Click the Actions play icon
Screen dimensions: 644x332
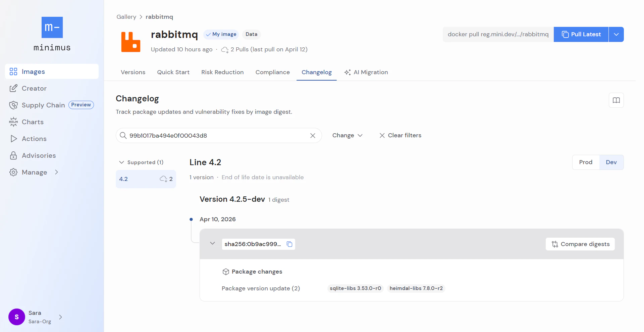[x=13, y=139]
